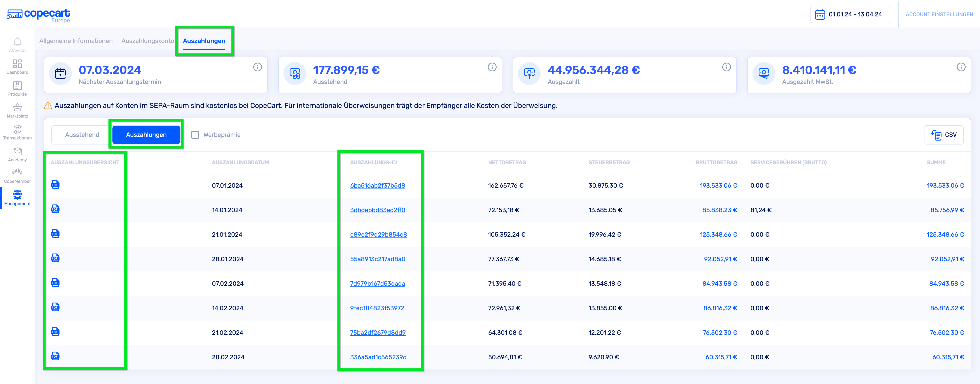Show info for Ausstehend amount card
980x384 pixels.
[492, 67]
